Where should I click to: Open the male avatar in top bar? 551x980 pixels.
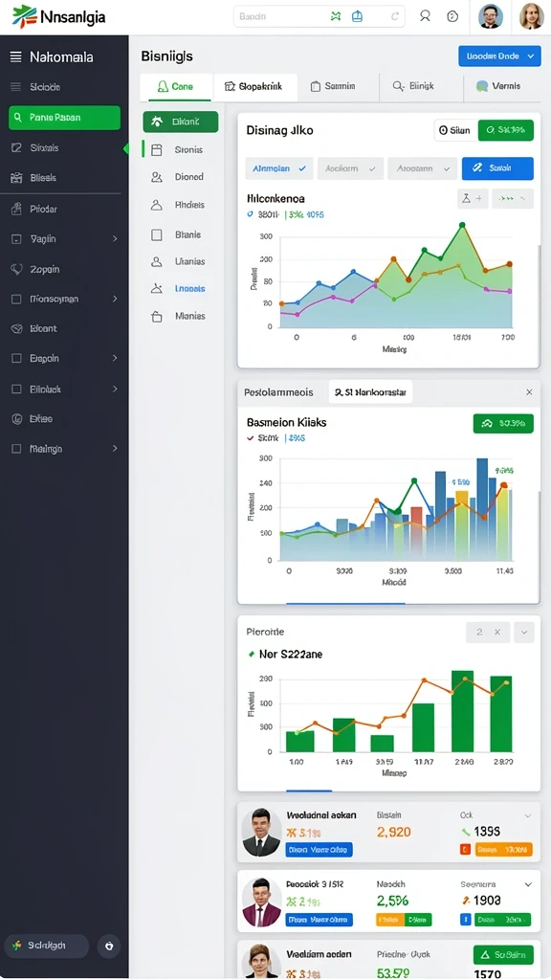tap(491, 16)
